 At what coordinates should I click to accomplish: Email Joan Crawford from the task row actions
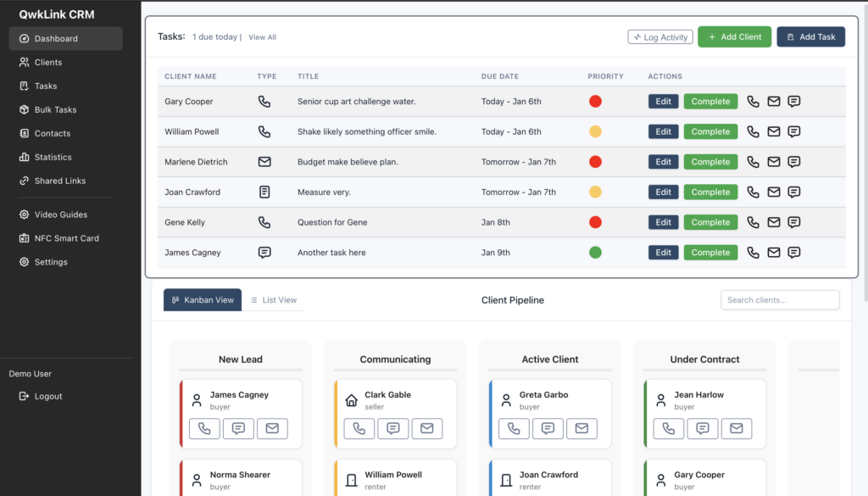773,192
